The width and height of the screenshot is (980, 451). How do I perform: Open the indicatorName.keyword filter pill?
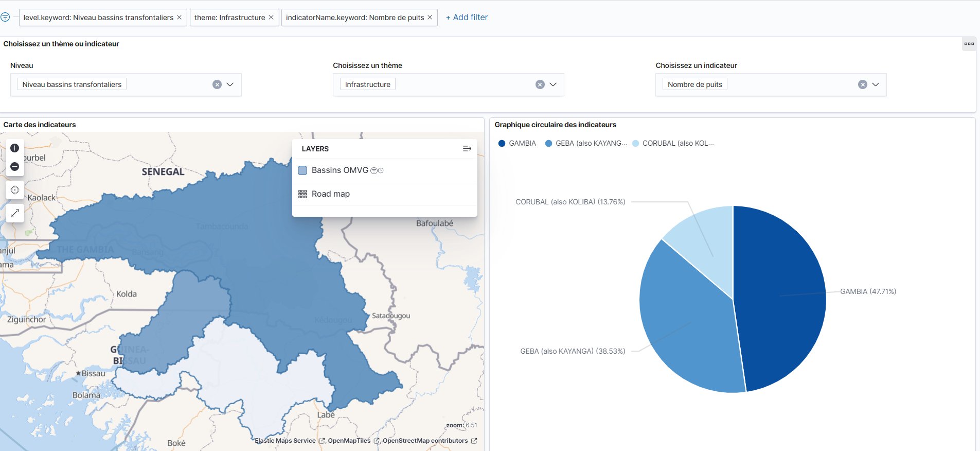coord(355,17)
